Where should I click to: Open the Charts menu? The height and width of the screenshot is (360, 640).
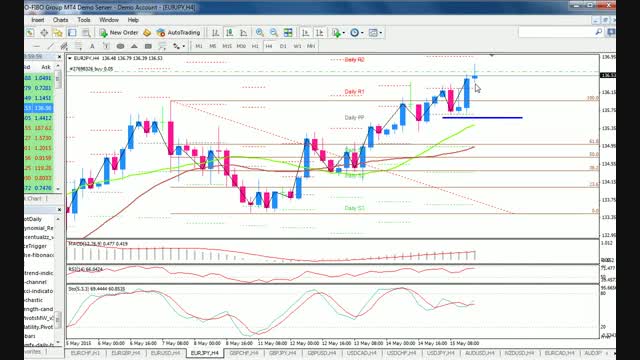pyautogui.click(x=60, y=20)
